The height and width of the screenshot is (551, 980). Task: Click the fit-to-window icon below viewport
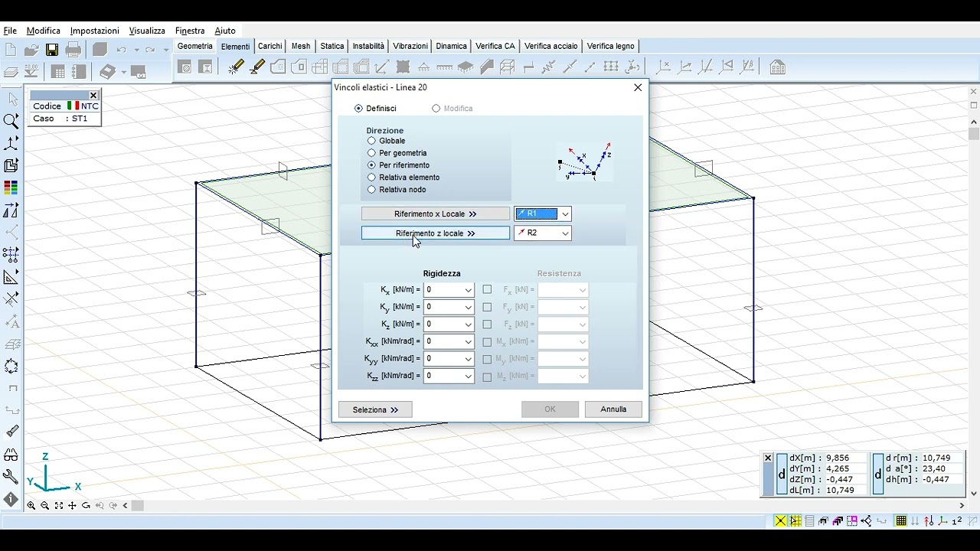[x=59, y=506]
